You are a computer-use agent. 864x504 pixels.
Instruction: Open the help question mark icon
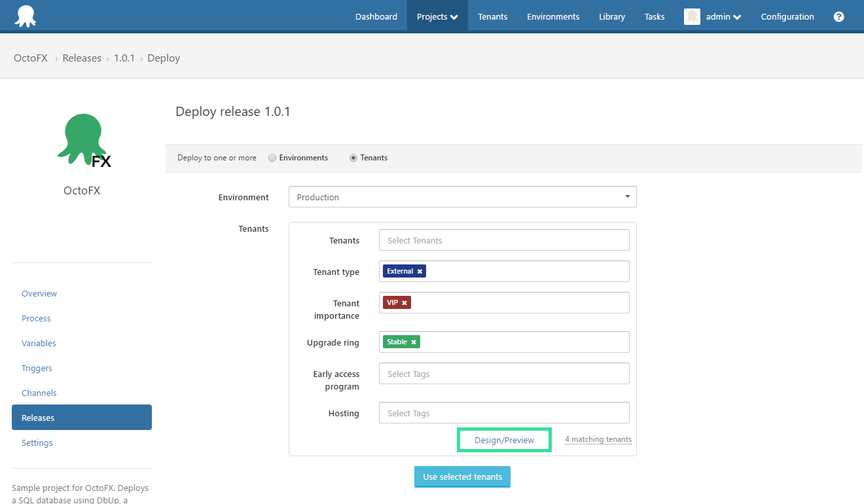point(838,16)
